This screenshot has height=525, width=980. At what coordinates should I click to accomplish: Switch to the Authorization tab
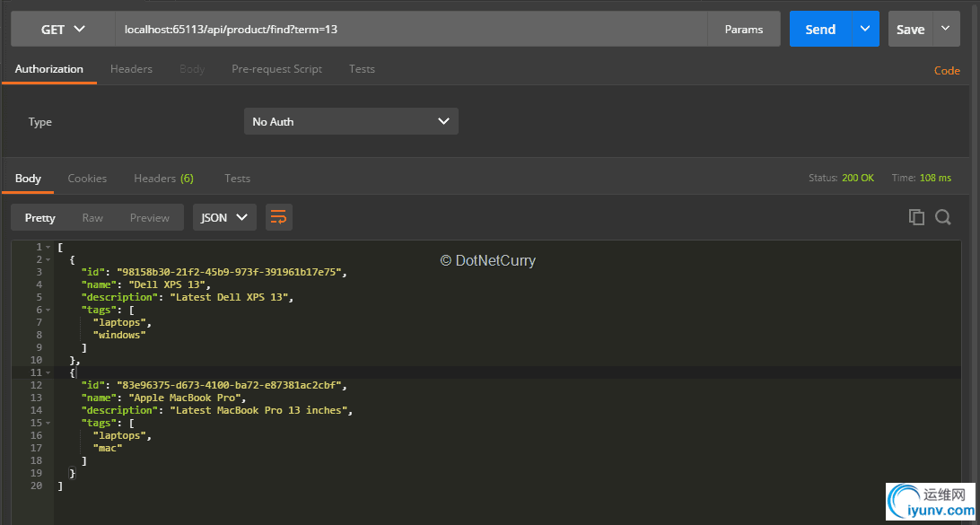[48, 69]
